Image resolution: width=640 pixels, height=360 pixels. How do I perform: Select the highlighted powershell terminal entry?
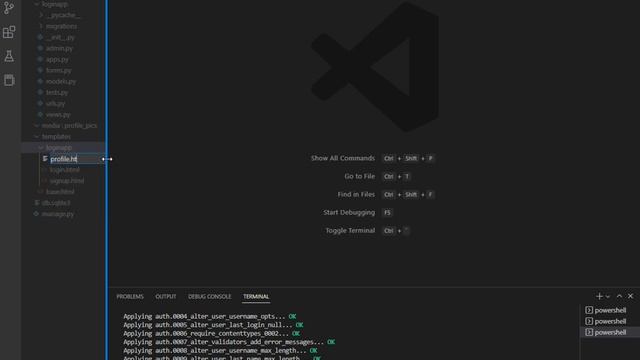click(610, 332)
